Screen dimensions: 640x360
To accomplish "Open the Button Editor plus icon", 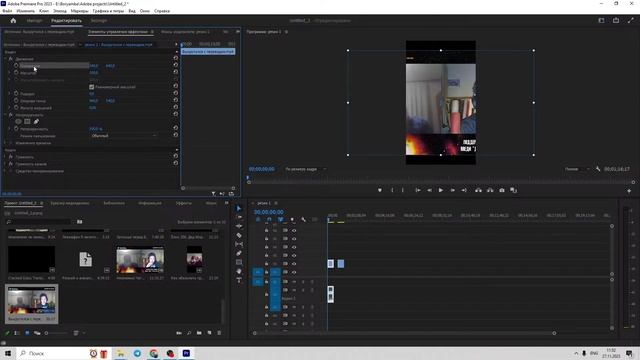I will tap(629, 191).
